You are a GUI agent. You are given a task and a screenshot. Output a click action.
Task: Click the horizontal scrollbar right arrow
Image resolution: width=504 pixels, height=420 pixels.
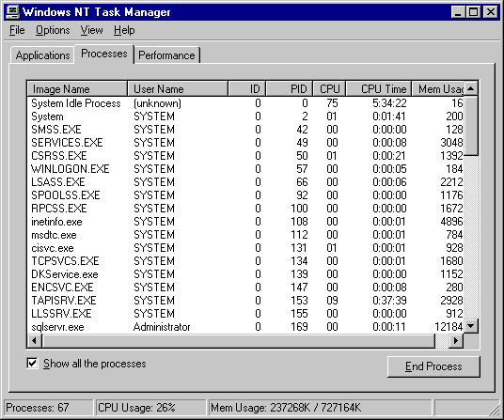click(x=456, y=341)
